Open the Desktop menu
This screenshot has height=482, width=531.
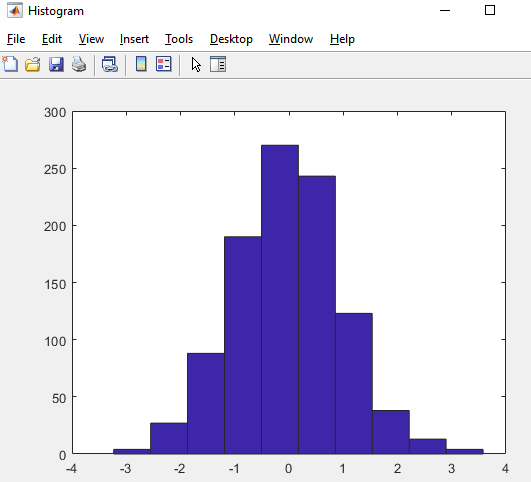[x=231, y=39]
